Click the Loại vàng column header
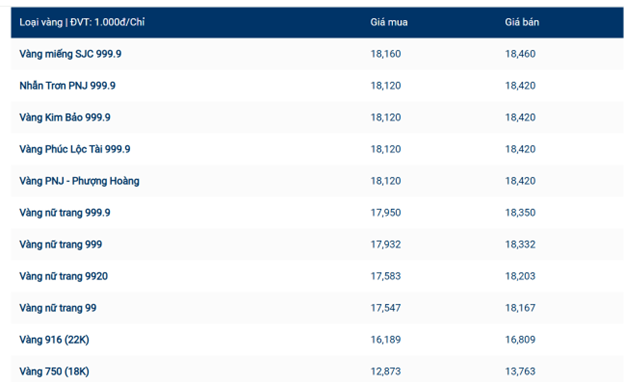Image resolution: width=624 pixels, height=382 pixels. click(x=82, y=22)
